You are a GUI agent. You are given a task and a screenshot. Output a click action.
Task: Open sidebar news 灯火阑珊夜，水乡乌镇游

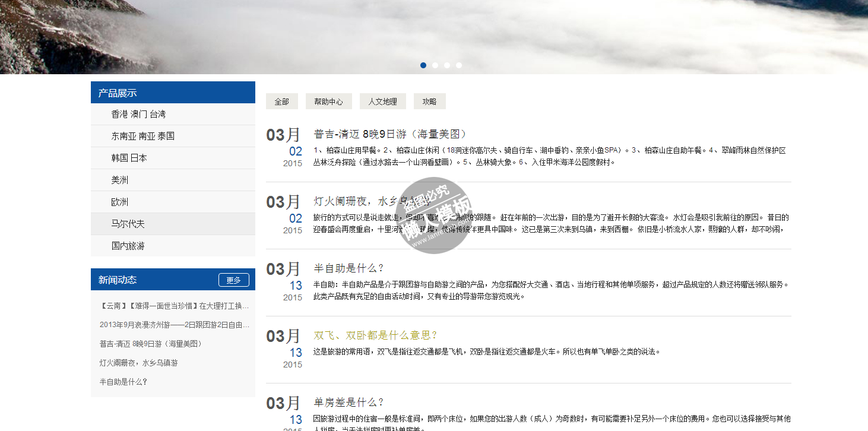pyautogui.click(x=138, y=363)
